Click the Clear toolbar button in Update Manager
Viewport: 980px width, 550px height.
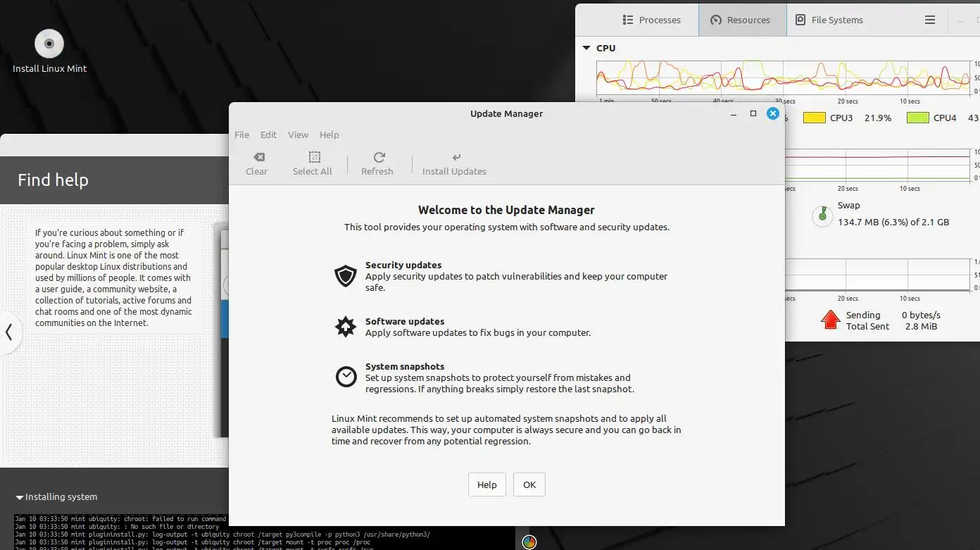click(x=256, y=163)
